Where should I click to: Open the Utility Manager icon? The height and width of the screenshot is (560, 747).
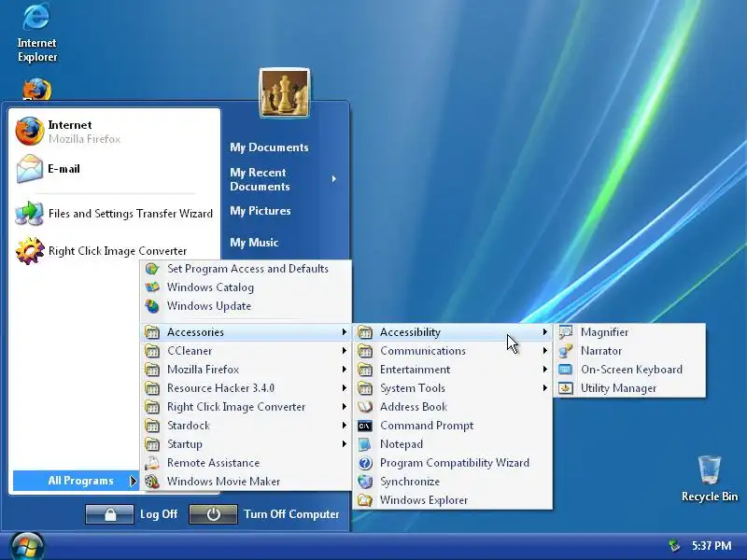point(566,388)
